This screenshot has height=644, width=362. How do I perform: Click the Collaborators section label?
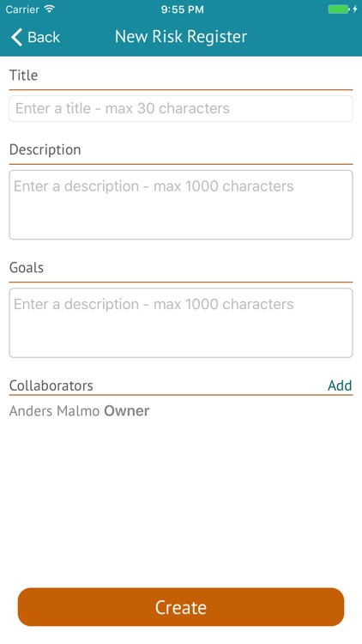point(51,386)
